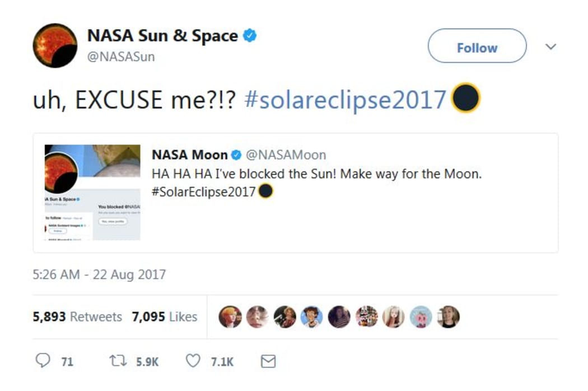Open the #solareclipse2017 hashtag

click(x=345, y=100)
